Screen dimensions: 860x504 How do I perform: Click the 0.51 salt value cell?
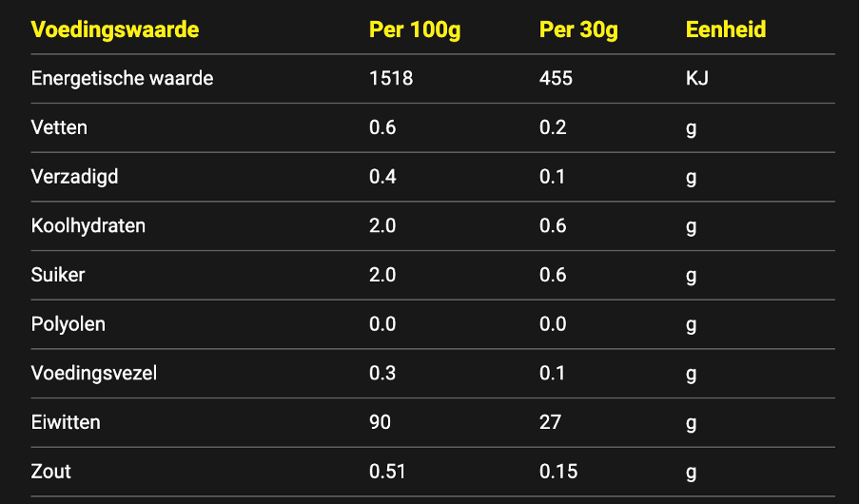pyautogui.click(x=387, y=472)
